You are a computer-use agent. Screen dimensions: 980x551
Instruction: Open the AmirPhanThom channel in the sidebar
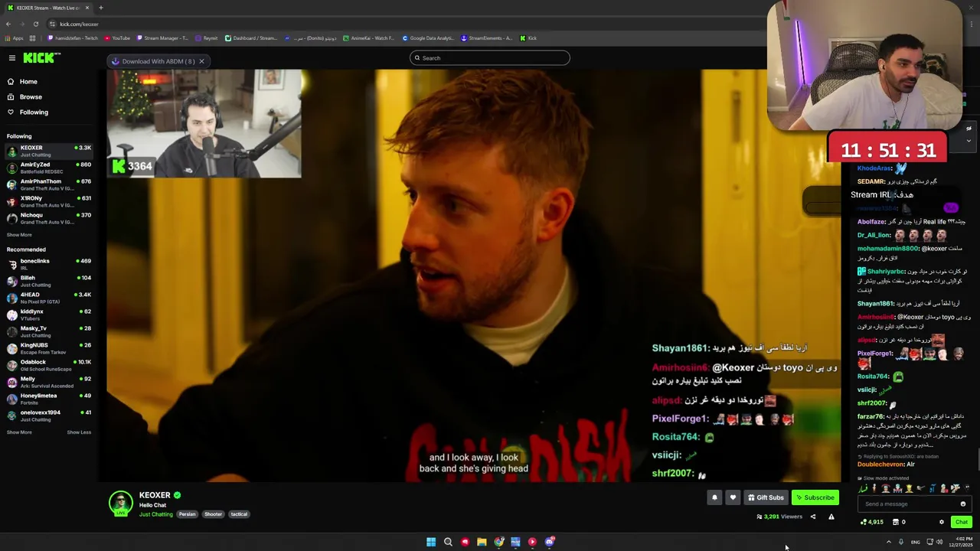(49, 184)
